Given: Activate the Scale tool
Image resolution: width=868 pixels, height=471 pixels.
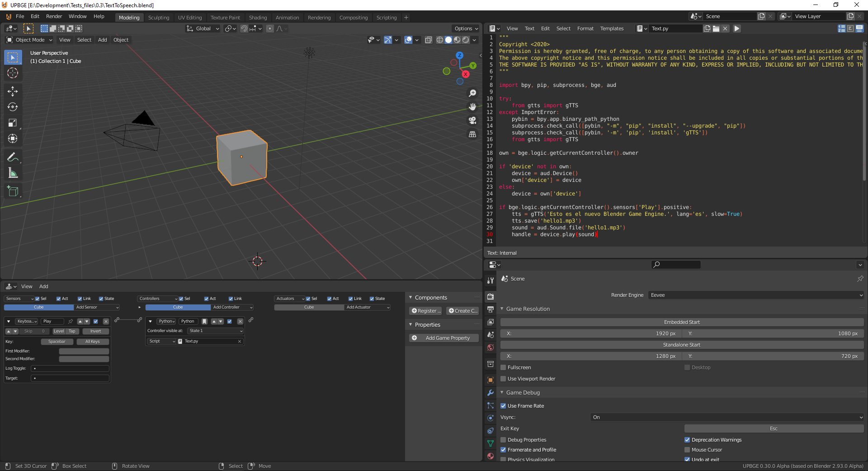Looking at the screenshot, I should pos(13,123).
